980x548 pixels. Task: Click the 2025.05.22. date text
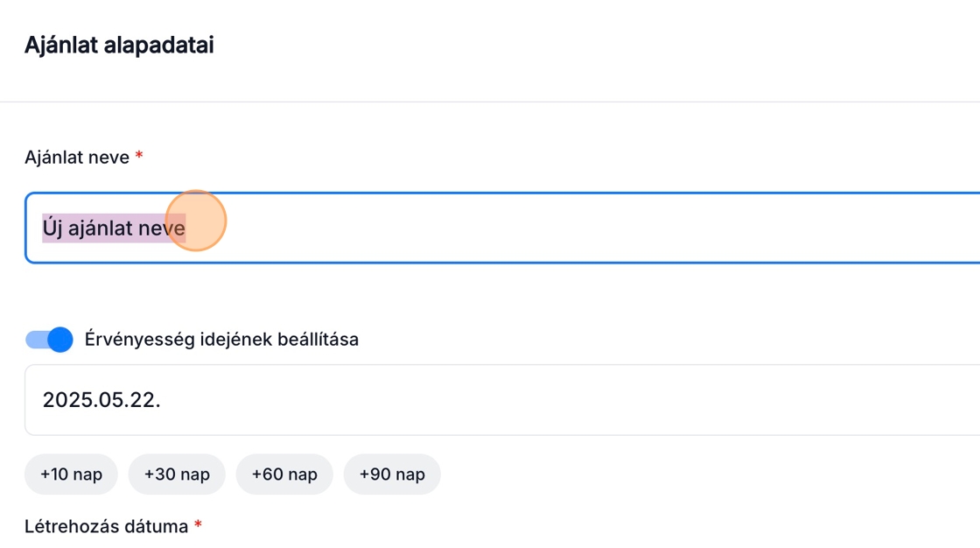coord(101,400)
